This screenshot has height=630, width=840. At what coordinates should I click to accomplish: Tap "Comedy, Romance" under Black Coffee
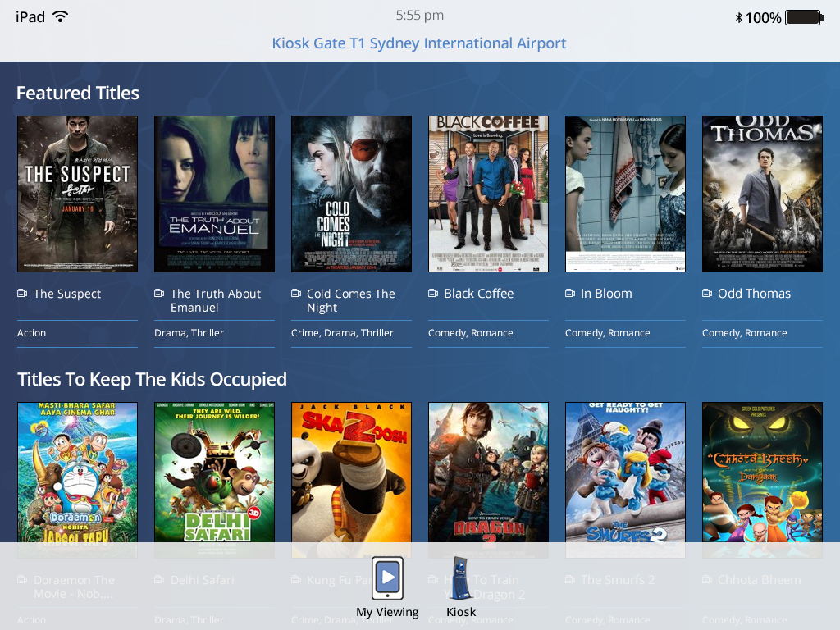point(470,333)
